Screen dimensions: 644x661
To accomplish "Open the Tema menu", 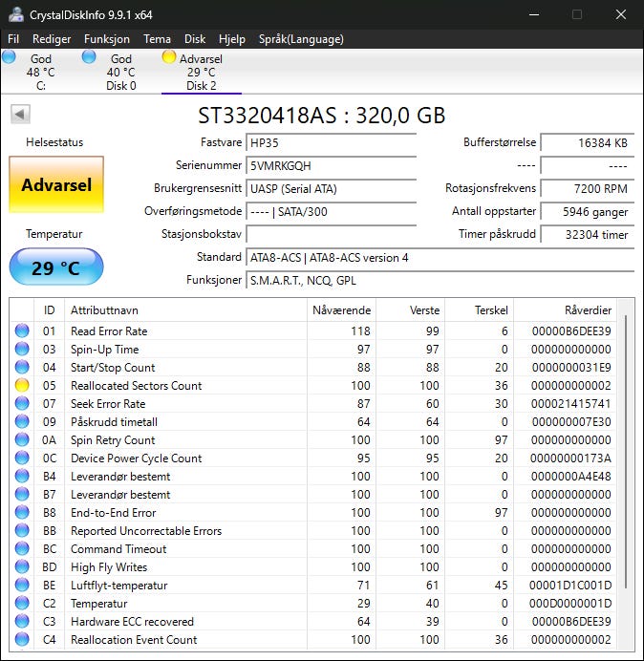I will [157, 39].
